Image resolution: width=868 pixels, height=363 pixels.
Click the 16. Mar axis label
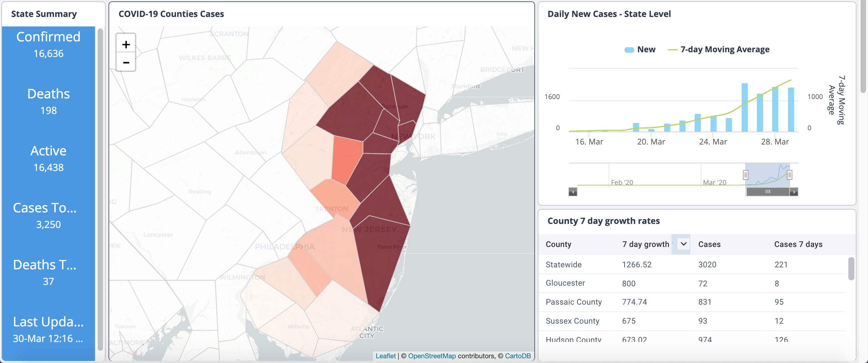coord(589,142)
